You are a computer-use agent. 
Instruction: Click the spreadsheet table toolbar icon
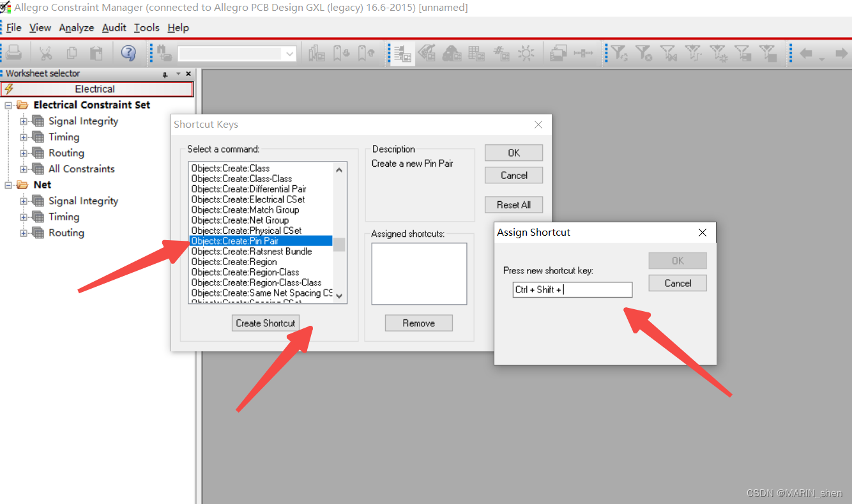(476, 53)
